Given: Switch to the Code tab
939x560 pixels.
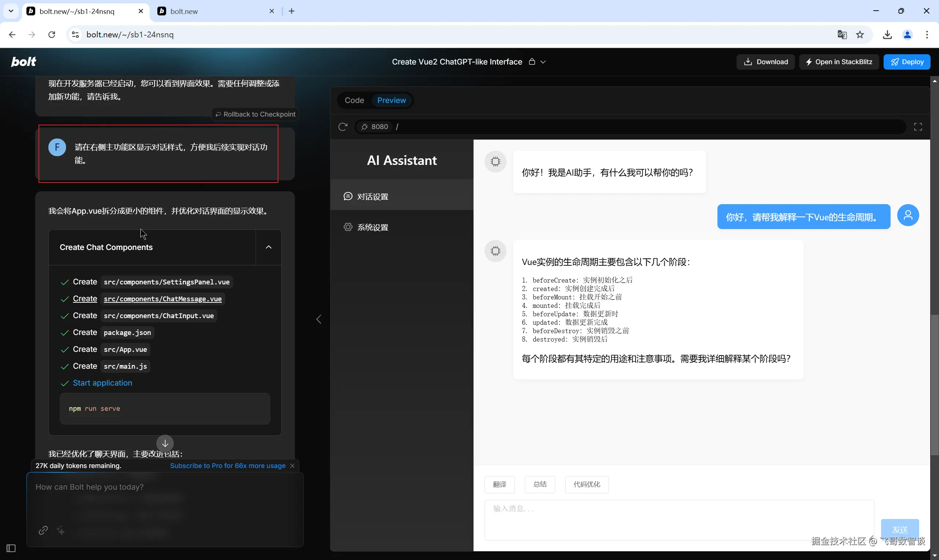Looking at the screenshot, I should point(354,100).
